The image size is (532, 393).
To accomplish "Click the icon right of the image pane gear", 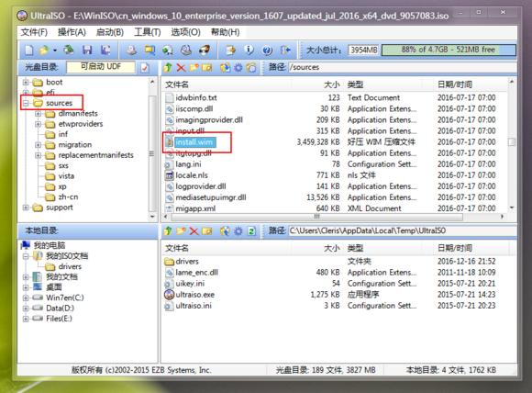I will 251,68.
